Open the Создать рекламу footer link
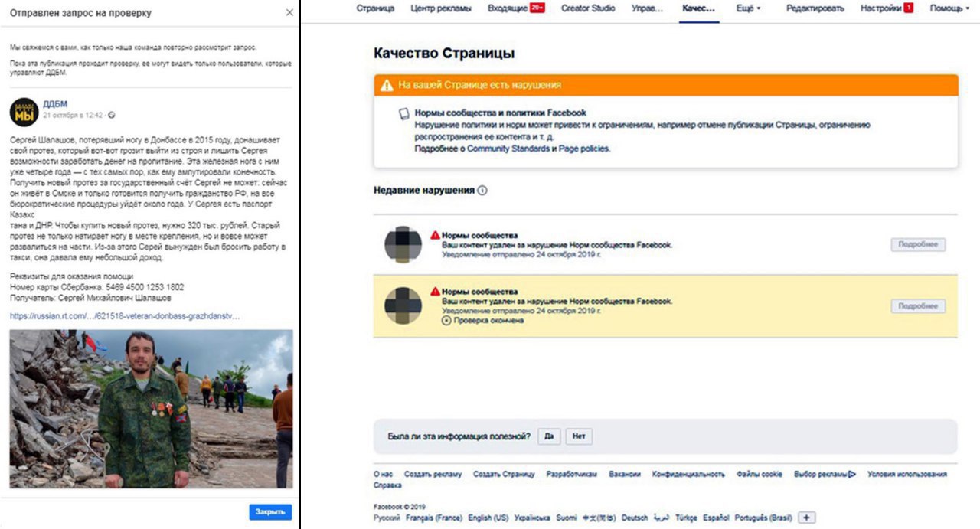Screen dimensions: 980x529 [x=433, y=475]
